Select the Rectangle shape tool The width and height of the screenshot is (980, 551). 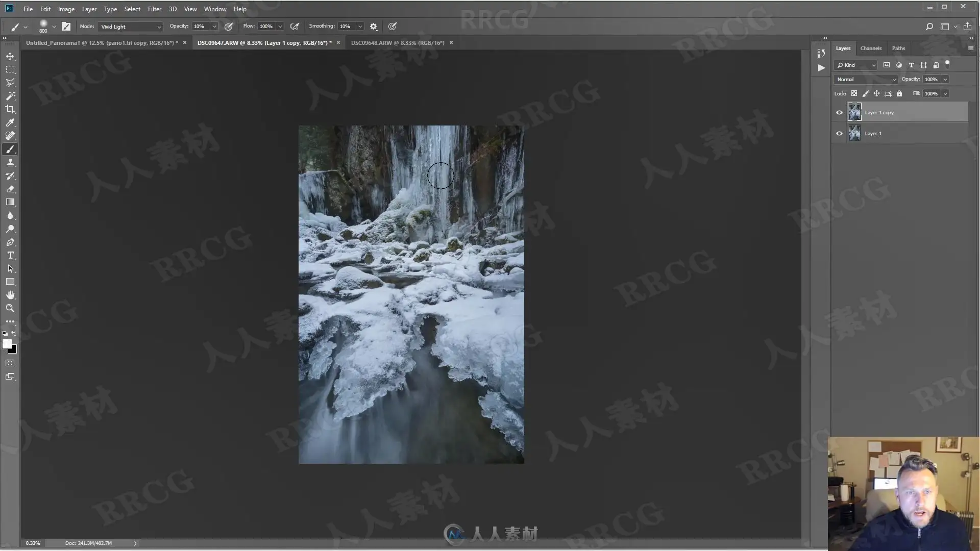(10, 282)
